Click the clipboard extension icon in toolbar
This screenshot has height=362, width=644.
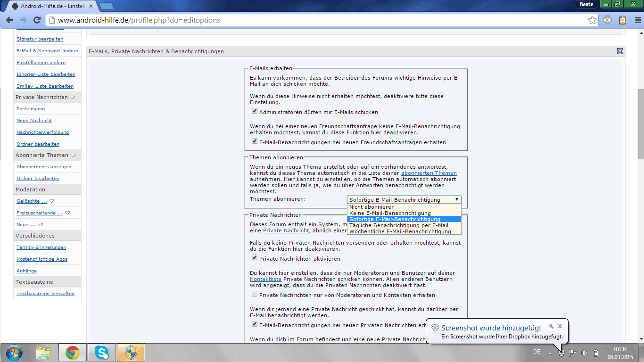(622, 20)
